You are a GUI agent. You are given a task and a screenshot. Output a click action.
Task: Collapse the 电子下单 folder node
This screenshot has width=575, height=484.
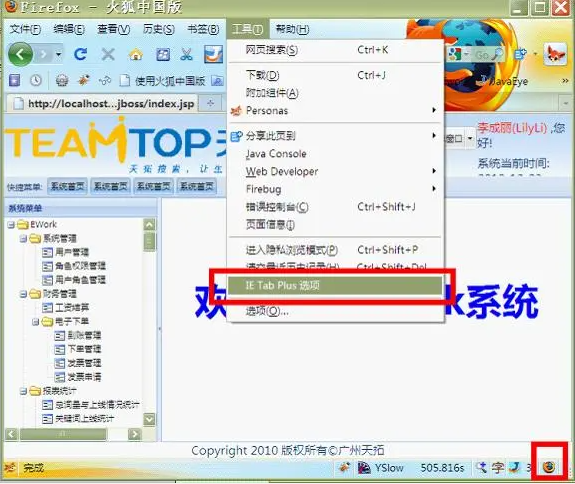[x=36, y=322]
